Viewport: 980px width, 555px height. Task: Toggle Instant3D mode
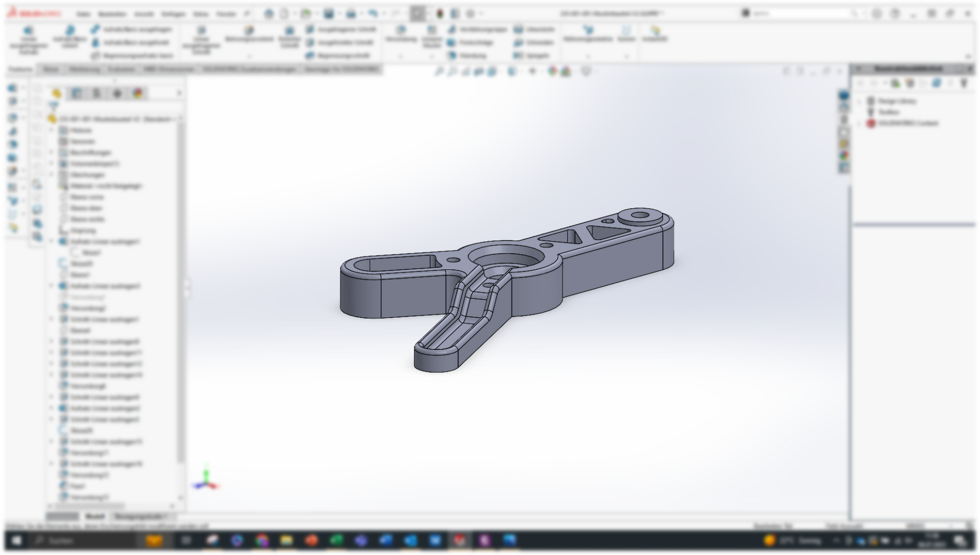(x=655, y=33)
